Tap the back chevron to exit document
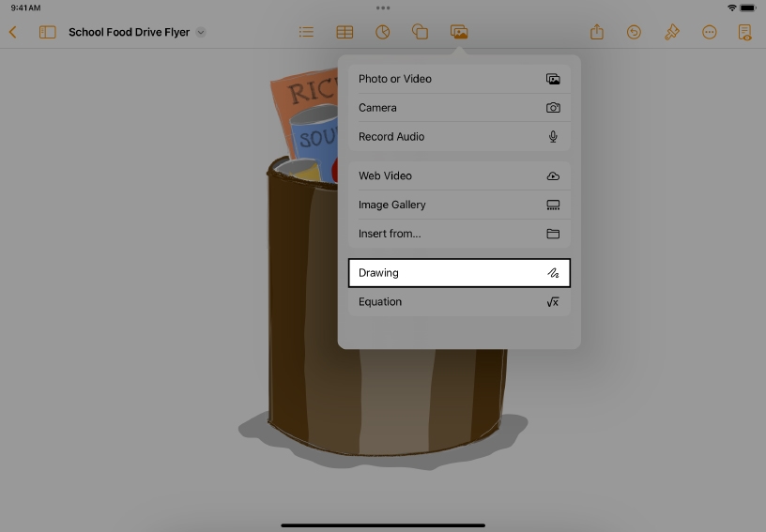The height and width of the screenshot is (532, 766). [x=13, y=32]
